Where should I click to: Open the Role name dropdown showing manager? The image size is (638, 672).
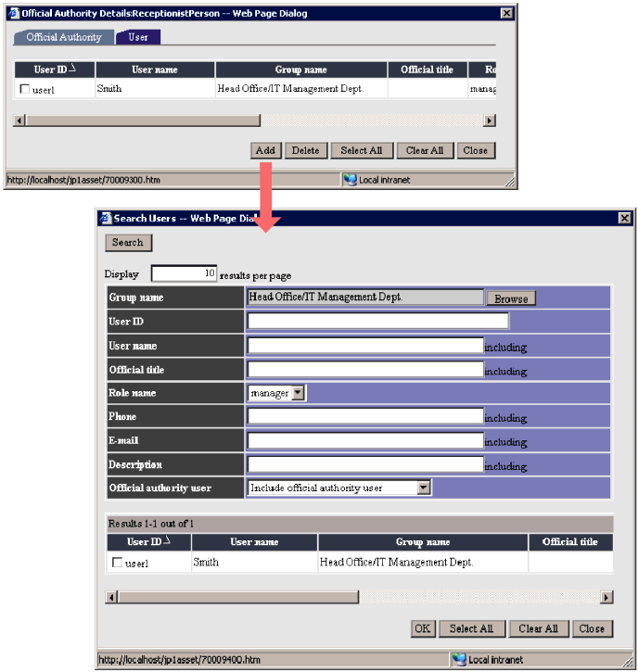coord(298,393)
